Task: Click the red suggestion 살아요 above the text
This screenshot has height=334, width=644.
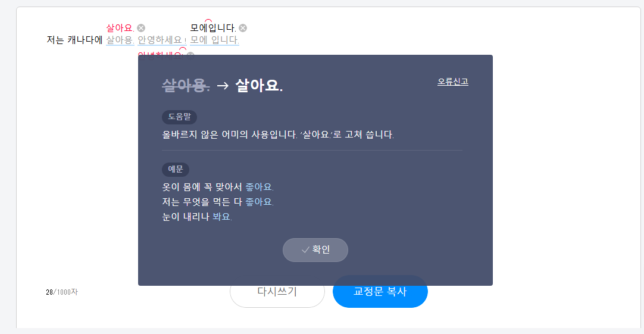Action: click(120, 28)
